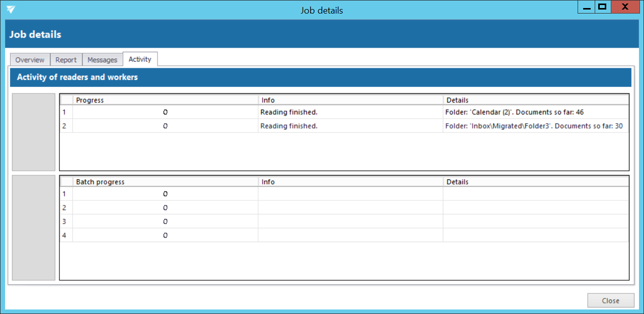Click the readers table Details column header
This screenshot has height=314, width=644.
(x=535, y=100)
